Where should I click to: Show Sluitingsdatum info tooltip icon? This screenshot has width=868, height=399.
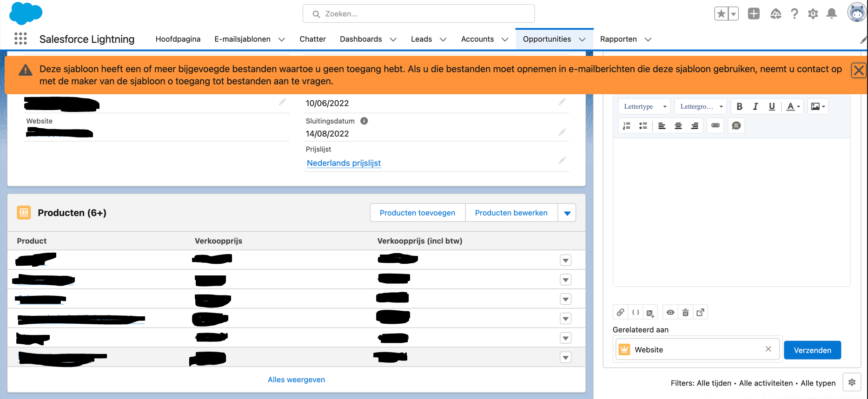364,121
